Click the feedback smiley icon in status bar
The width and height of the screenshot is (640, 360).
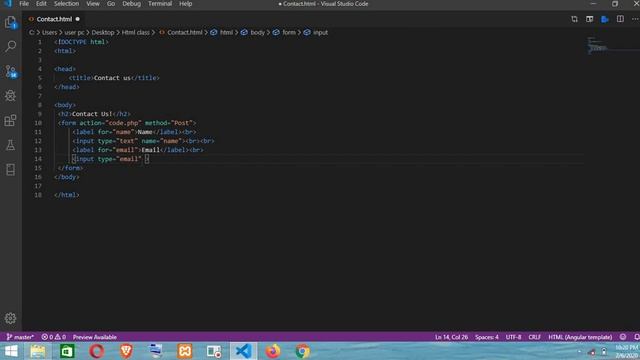click(623, 337)
